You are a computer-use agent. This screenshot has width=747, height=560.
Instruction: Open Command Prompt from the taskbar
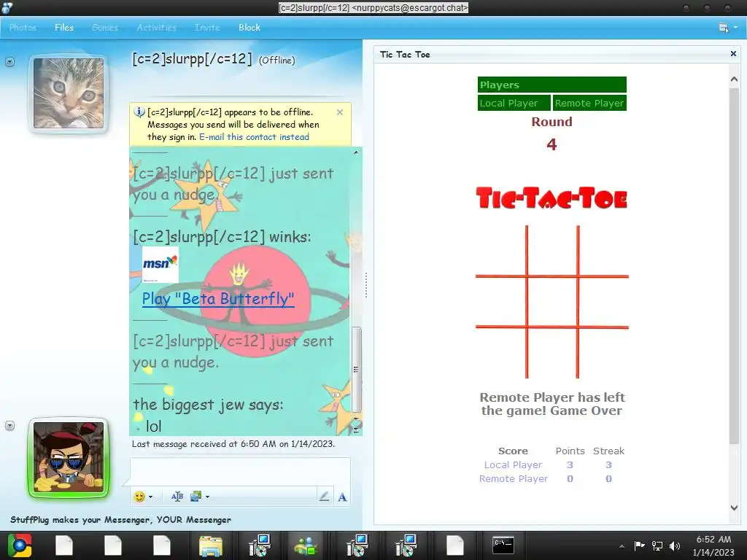pos(503,545)
